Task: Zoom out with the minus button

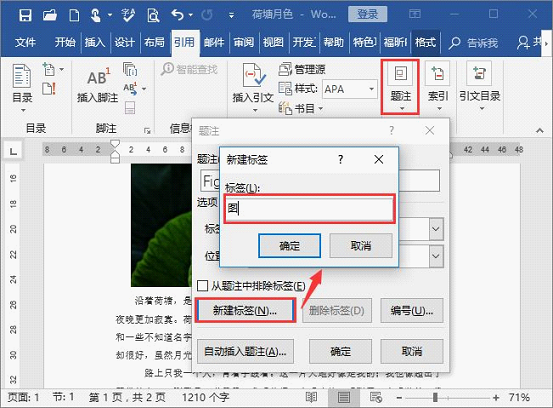Action: (399, 398)
